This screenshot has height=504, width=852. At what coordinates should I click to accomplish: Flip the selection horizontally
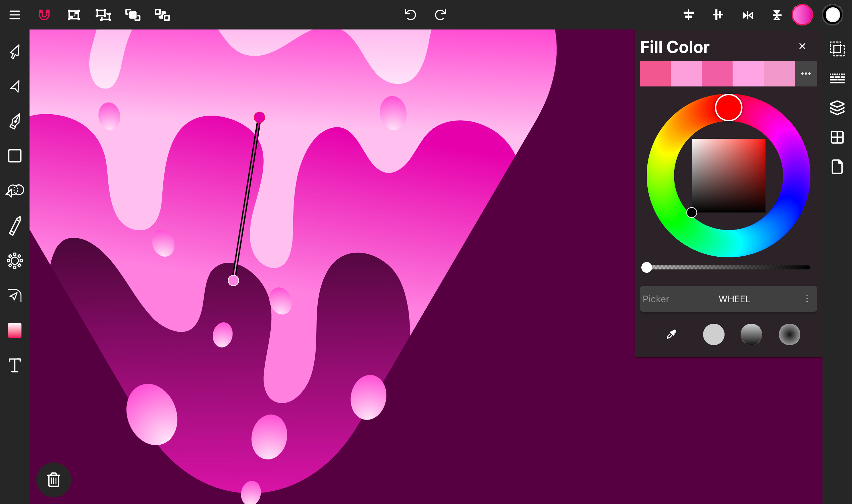(x=747, y=15)
